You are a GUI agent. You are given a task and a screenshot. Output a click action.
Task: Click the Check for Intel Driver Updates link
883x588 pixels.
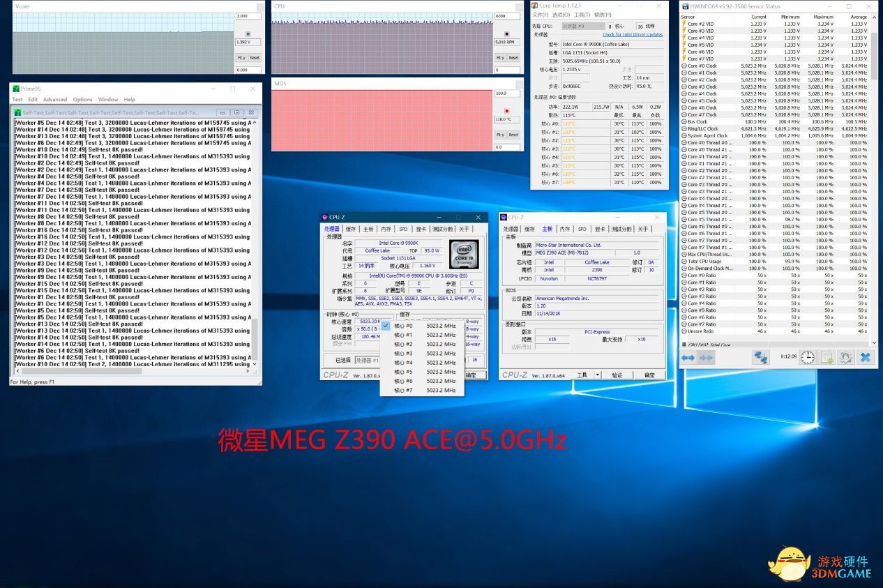coord(633,34)
